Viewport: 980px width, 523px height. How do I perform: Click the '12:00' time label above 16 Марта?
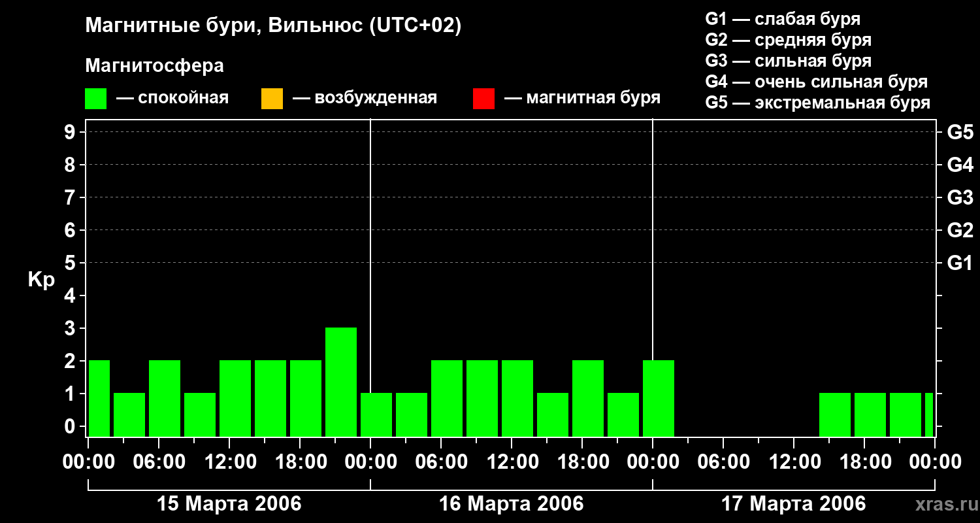512,462
